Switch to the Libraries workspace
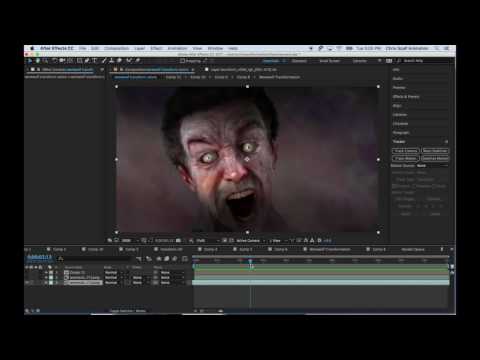Viewport: 480px width, 360px height. 360,61
